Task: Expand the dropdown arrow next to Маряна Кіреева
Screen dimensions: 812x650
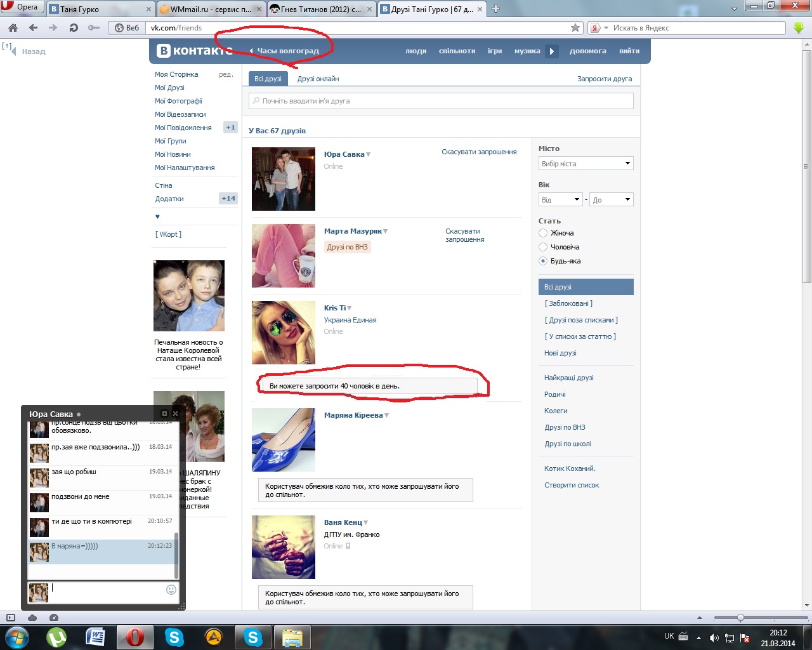Action: click(x=387, y=416)
